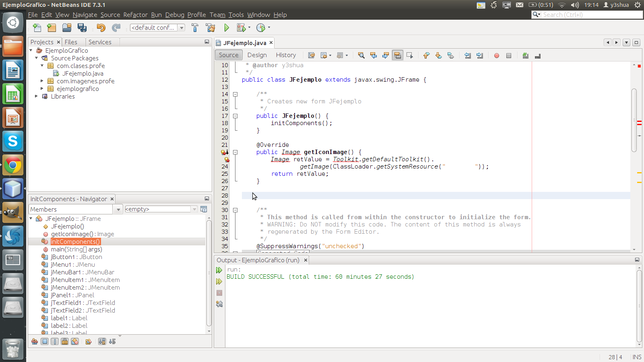Viewport: 644px width, 362px height.
Task: Open the Refactor menu
Action: pyautogui.click(x=135, y=15)
